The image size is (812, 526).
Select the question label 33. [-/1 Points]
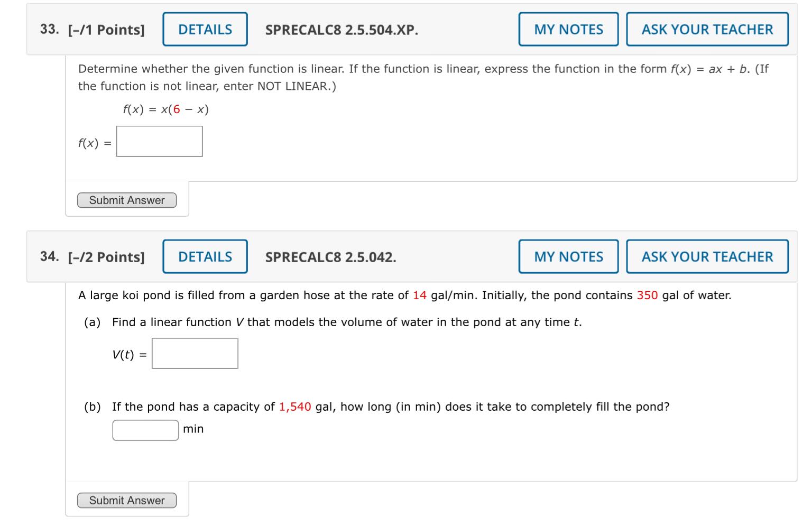click(x=93, y=30)
